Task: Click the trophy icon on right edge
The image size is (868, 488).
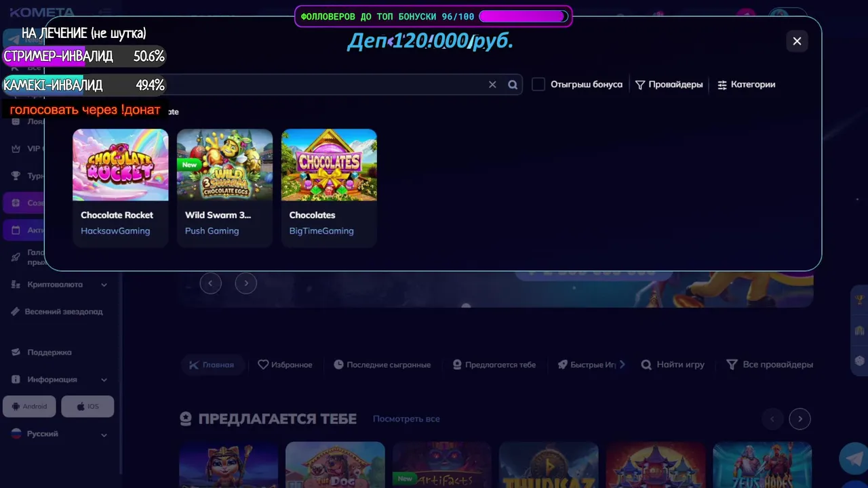Action: click(860, 299)
